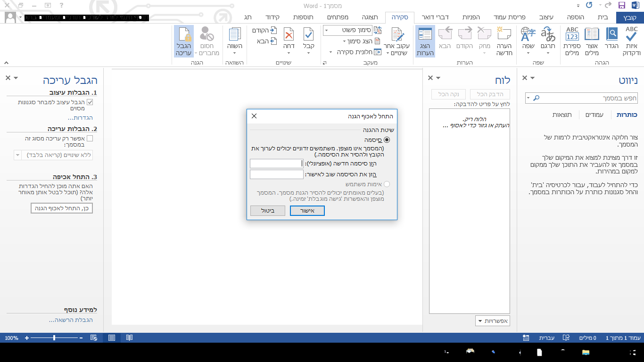Click the הגבל עריכה restrict editing ribbon icon
The image size is (644, 362).
pyautogui.click(x=184, y=41)
